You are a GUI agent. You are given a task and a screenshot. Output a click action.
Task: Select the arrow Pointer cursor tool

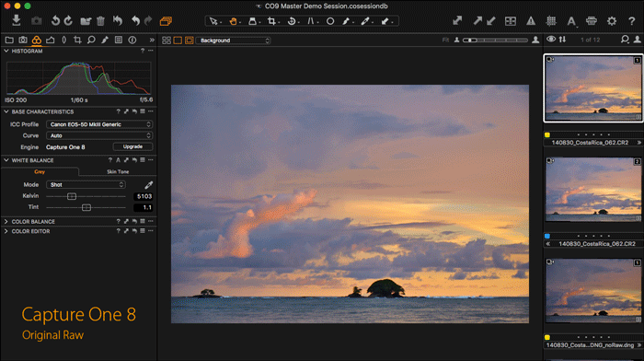213,21
